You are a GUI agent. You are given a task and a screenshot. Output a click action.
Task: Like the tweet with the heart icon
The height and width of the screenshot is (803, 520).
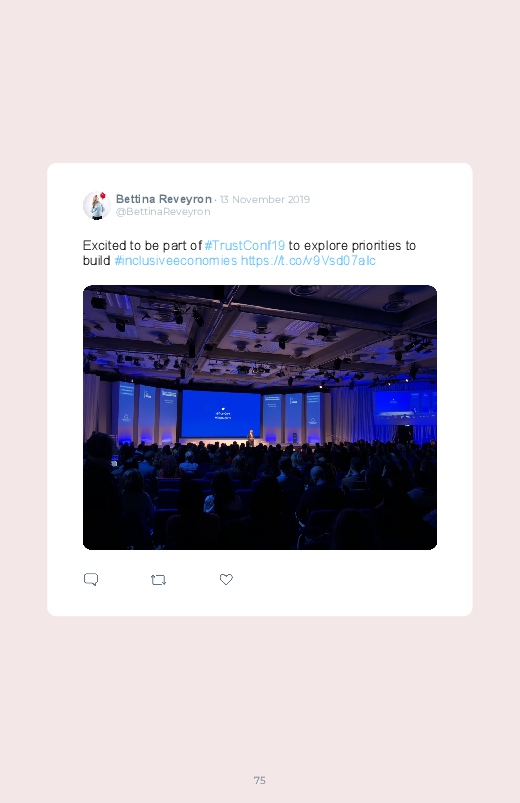click(x=226, y=579)
